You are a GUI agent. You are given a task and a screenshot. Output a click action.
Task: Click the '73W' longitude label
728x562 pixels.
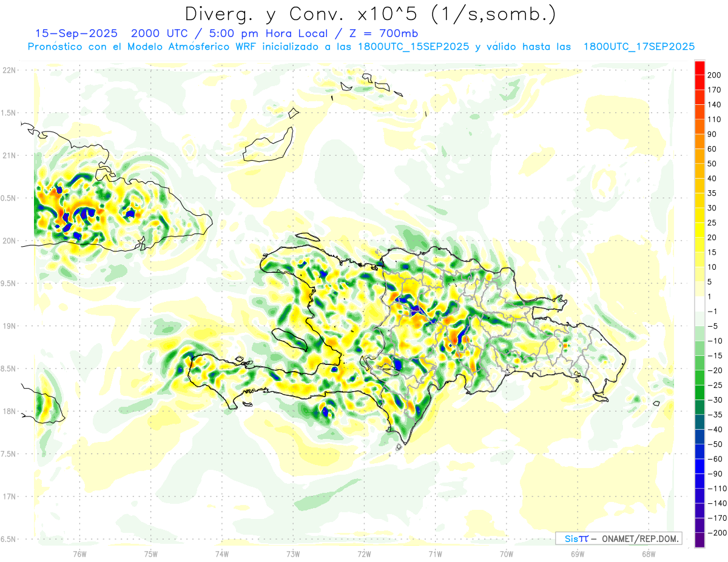click(x=293, y=554)
